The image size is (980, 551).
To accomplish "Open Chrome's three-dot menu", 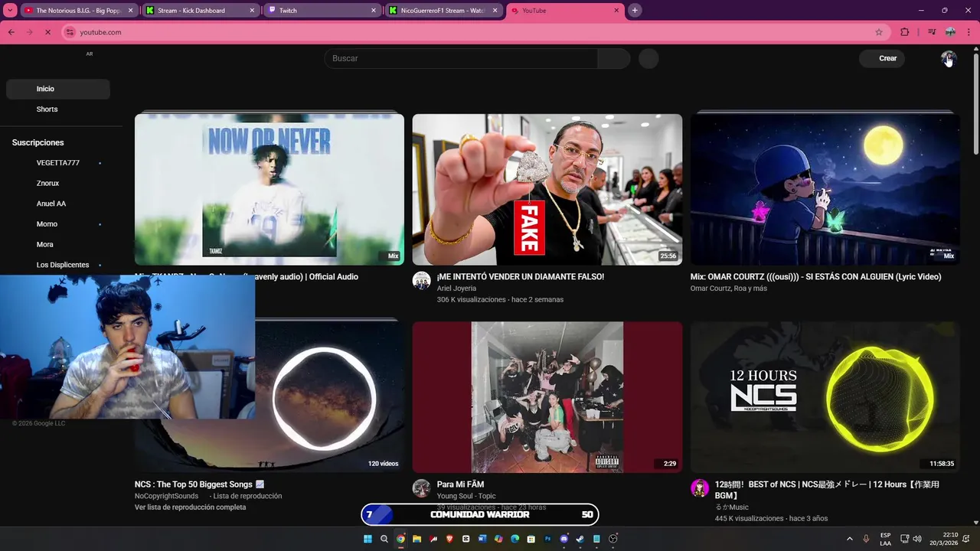I will click(969, 32).
